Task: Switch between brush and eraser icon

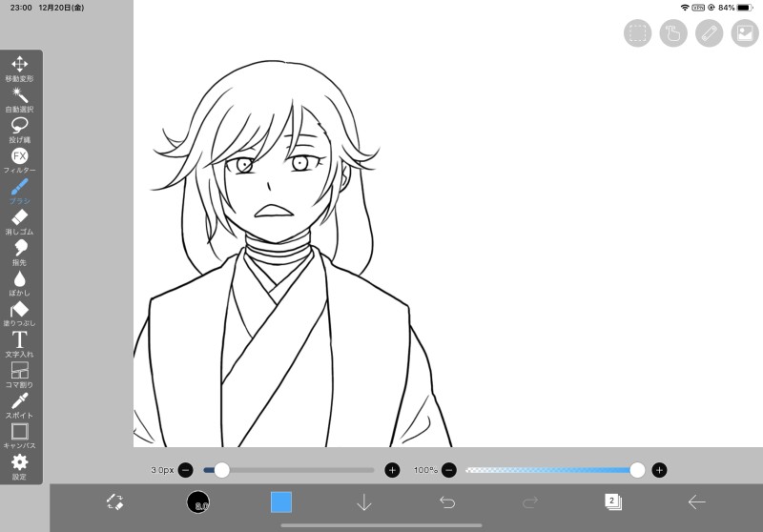Action: pyautogui.click(x=115, y=501)
